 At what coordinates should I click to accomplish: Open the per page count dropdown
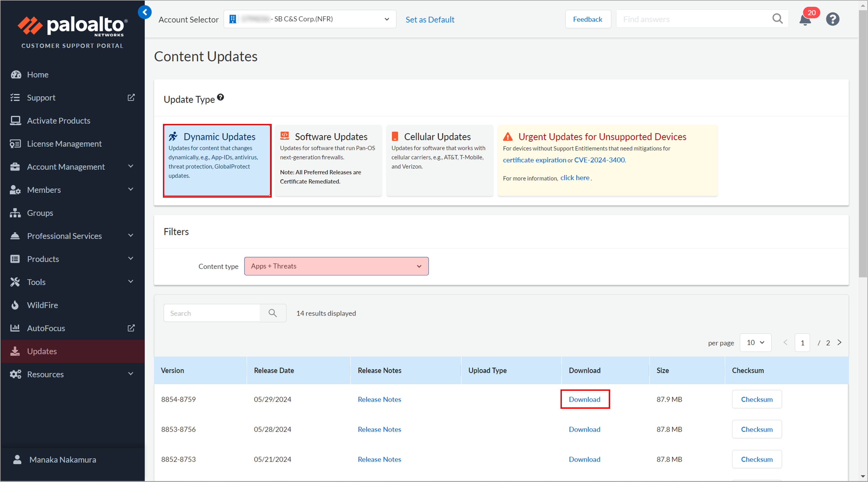[x=755, y=343]
